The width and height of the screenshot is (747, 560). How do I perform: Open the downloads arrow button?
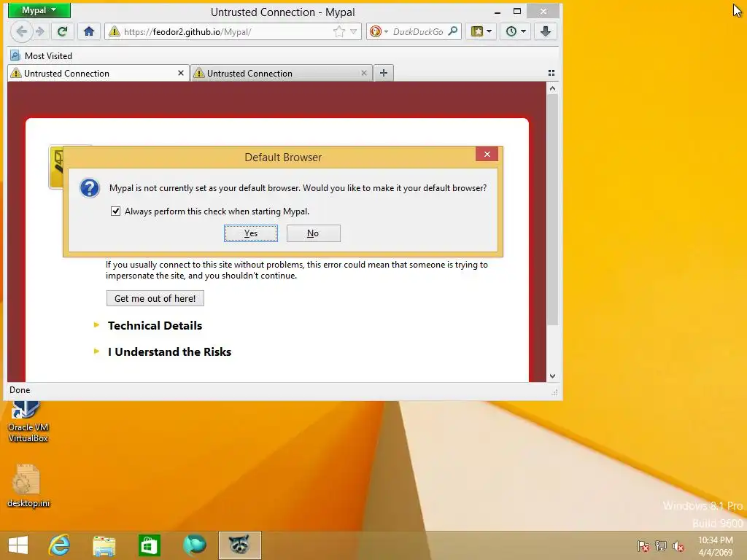[546, 31]
